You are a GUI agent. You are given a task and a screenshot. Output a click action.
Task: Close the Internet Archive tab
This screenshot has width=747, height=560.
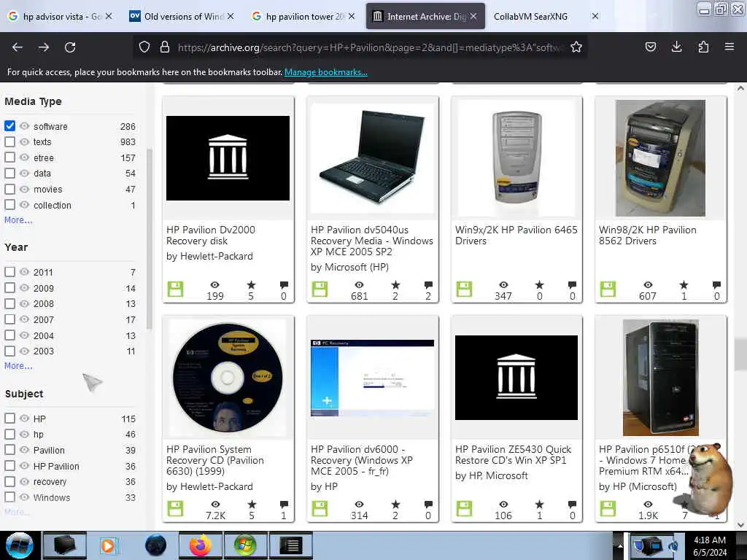(x=473, y=16)
